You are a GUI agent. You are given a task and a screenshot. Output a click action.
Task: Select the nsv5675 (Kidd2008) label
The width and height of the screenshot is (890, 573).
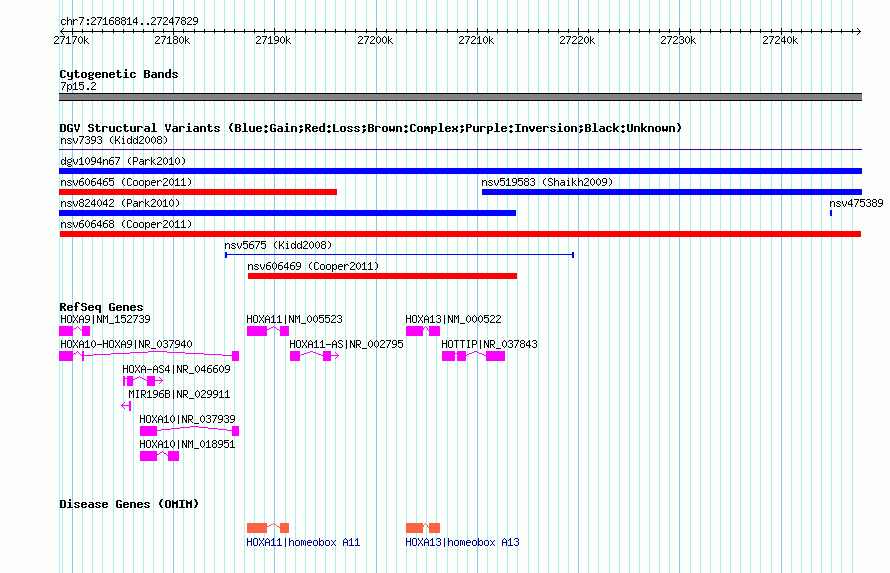pos(278,245)
